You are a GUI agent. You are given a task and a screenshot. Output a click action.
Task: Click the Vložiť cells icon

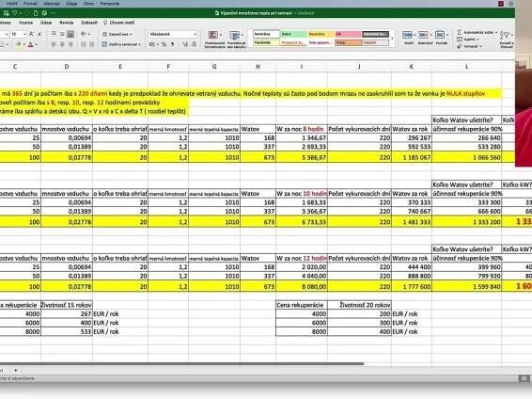click(x=407, y=35)
